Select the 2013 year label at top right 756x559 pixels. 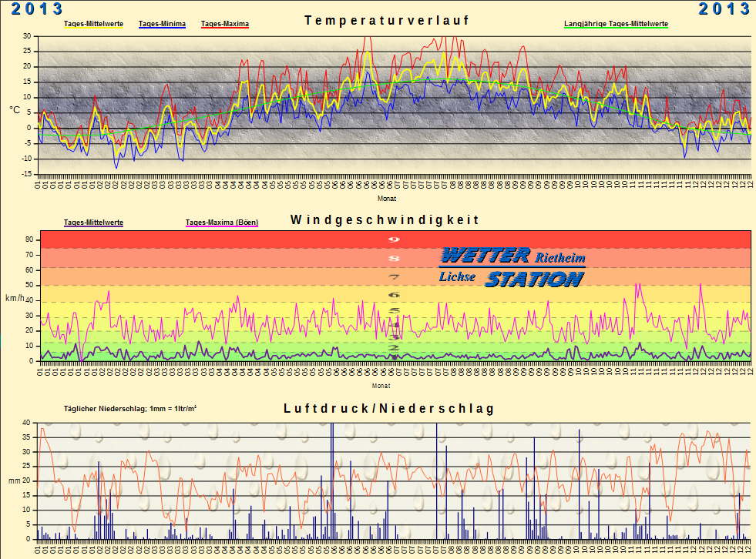pyautogui.click(x=724, y=9)
